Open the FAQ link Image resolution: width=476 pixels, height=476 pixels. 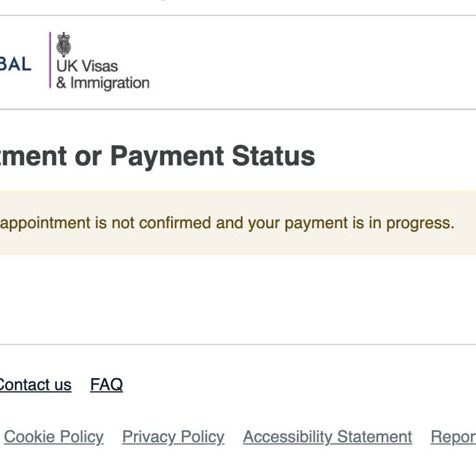click(x=107, y=385)
